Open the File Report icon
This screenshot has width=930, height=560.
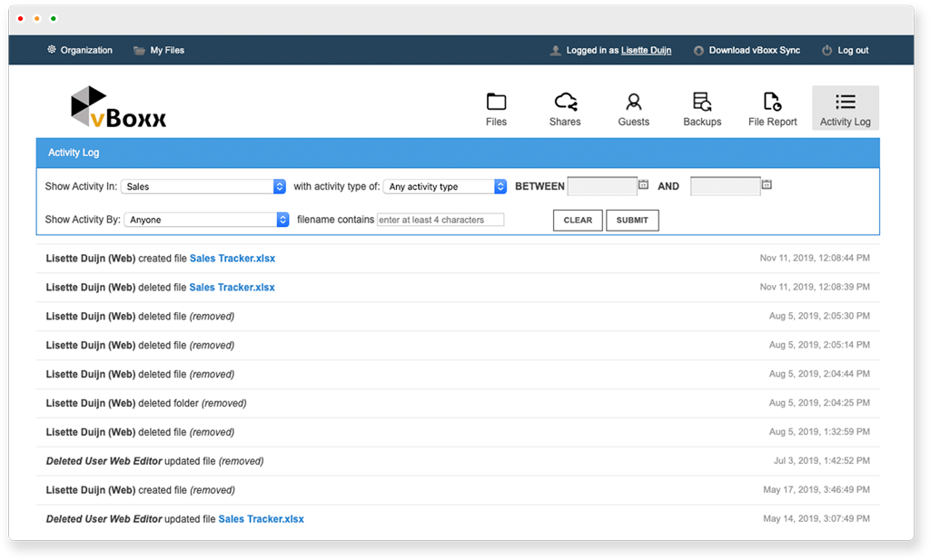(772, 102)
